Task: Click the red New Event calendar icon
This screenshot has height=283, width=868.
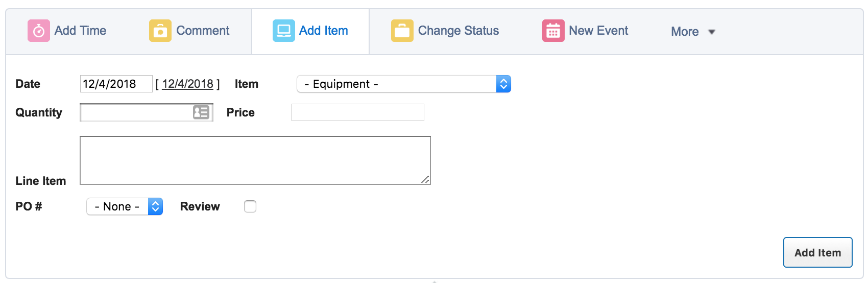Action: pos(553,31)
